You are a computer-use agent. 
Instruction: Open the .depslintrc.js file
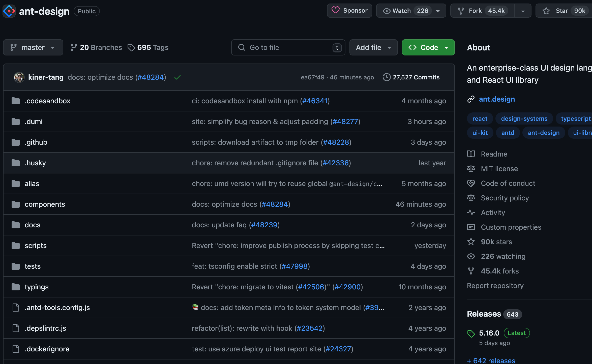pos(45,328)
